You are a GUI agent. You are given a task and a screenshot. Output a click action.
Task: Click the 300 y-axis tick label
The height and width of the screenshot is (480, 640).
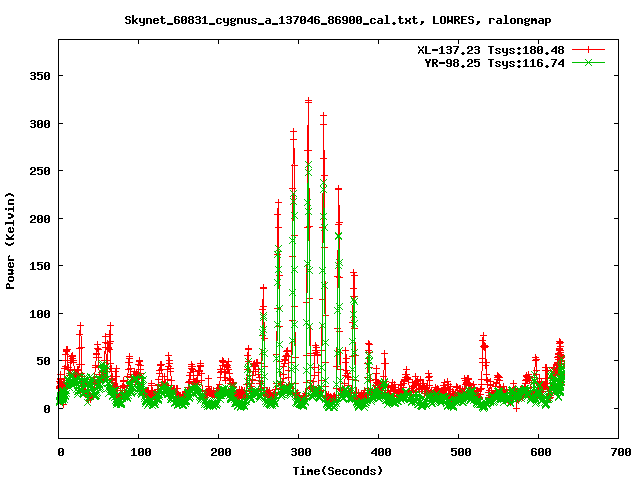pos(40,124)
